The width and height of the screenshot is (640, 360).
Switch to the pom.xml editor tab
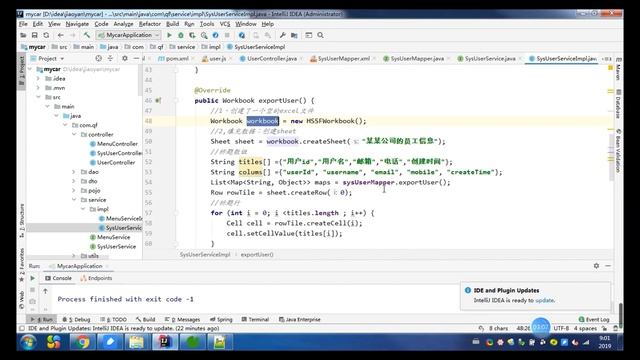coord(177,59)
